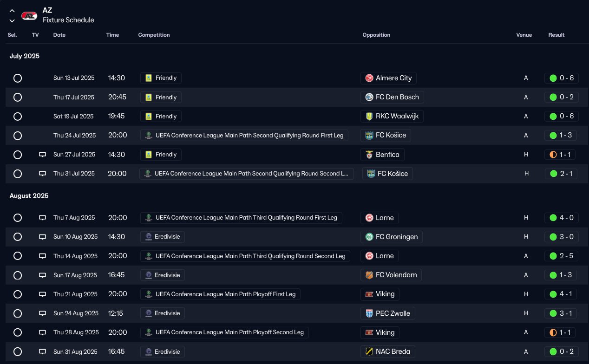This screenshot has width=589, height=364.
Task: Click the TV icon for Benfica friendly
Action: coord(42,155)
